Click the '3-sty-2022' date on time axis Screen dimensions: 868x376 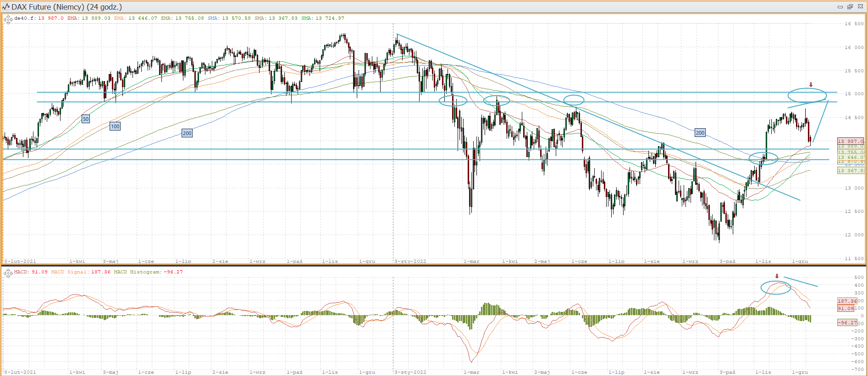410,262
